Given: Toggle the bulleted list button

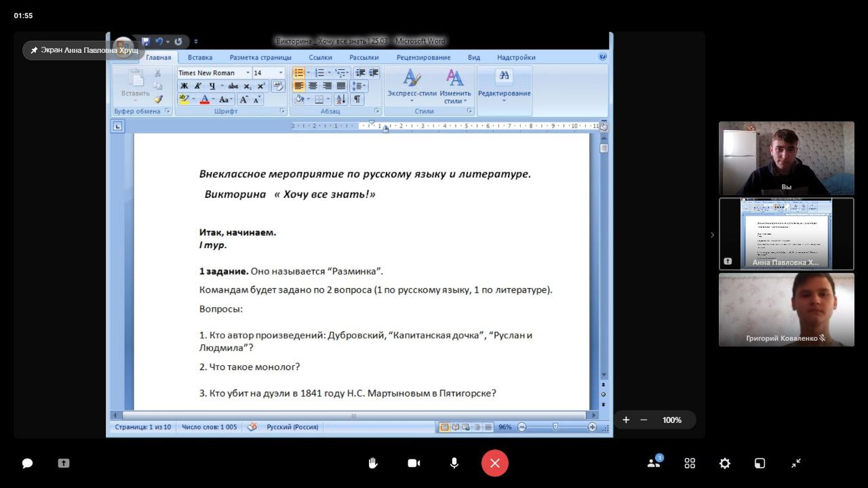Looking at the screenshot, I should tap(298, 73).
